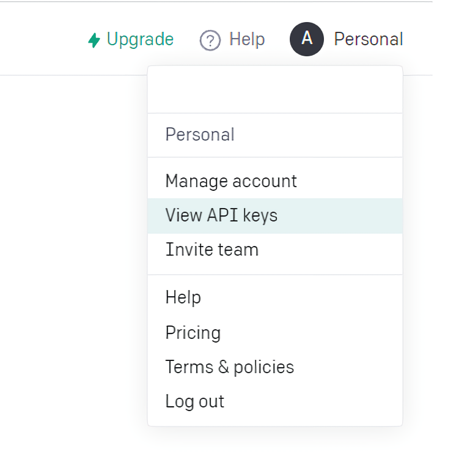Viewport: 467px width, 476px height.
Task: Click the Help text in the top bar
Action: [x=246, y=39]
